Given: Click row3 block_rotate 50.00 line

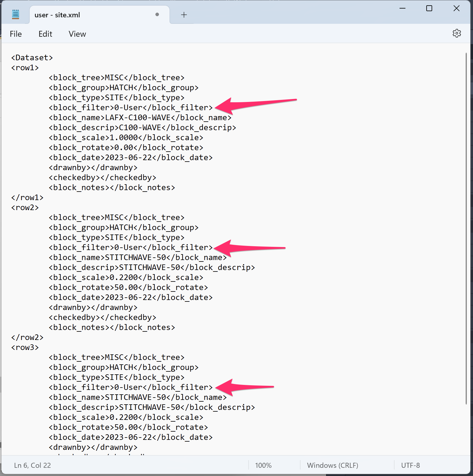Looking at the screenshot, I should 128,427.
